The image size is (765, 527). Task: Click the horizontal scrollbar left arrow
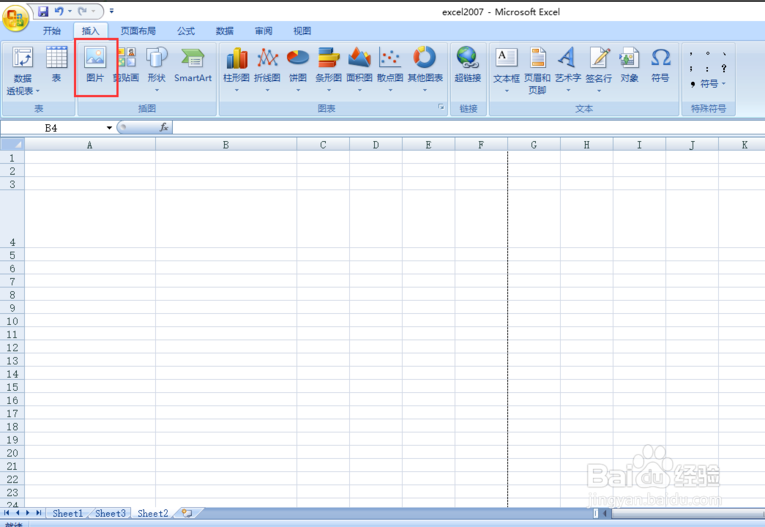605,513
